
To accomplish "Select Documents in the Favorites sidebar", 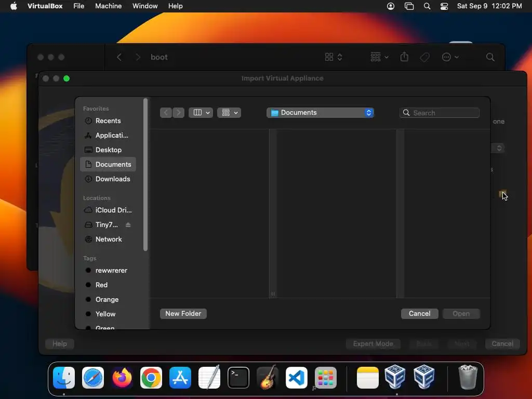I will 108,164.
